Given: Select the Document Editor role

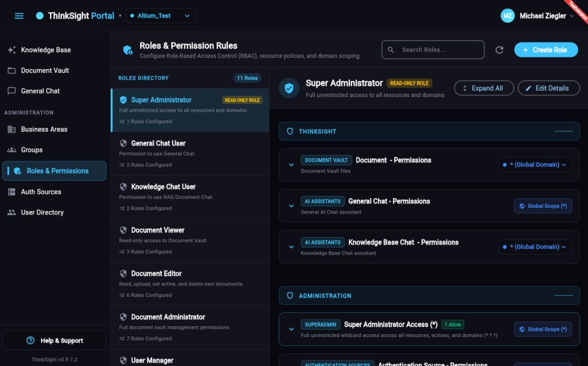Looking at the screenshot, I should point(190,285).
